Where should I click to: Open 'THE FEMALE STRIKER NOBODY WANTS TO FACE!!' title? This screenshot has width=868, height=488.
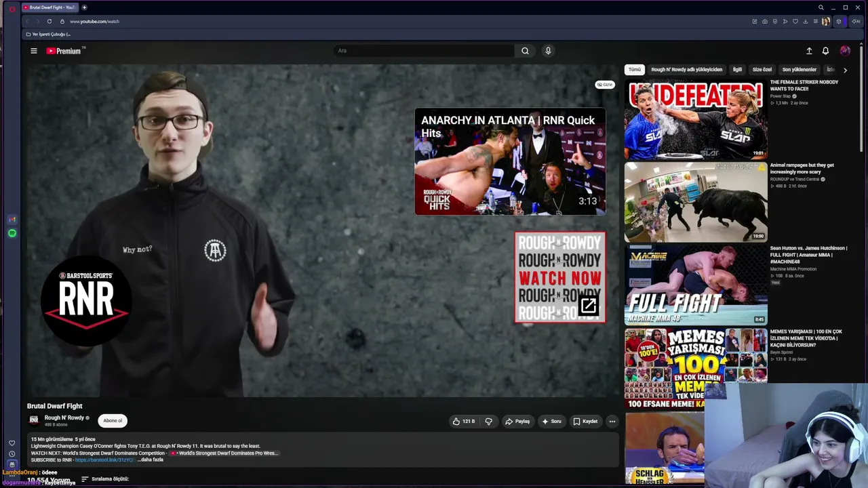pos(804,85)
